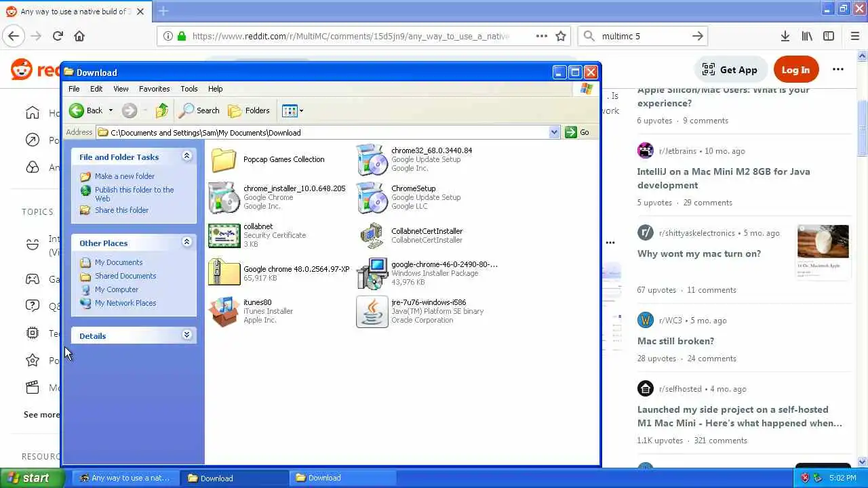Click the r/selfhosted community link
868x488 pixels.
pyautogui.click(x=682, y=389)
